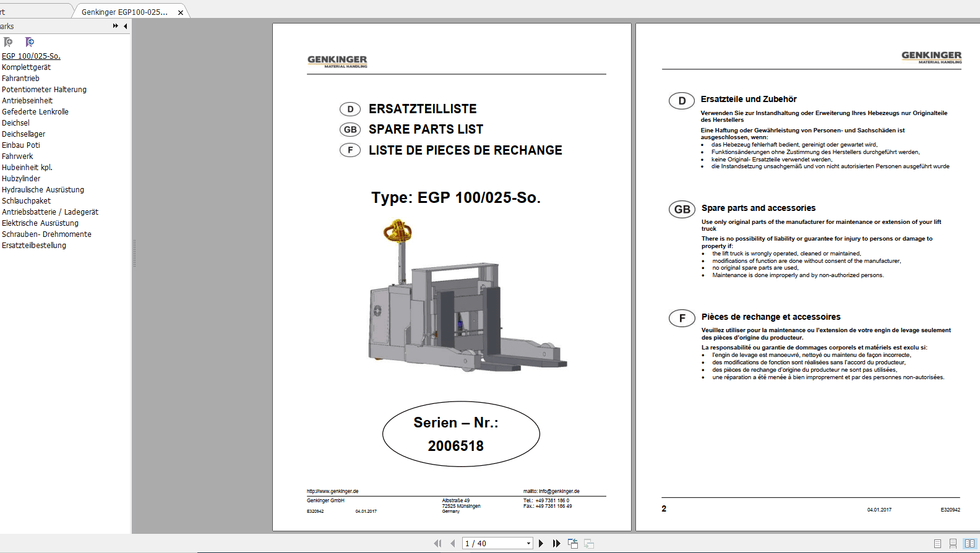Image resolution: width=980 pixels, height=553 pixels.
Task: Click the 'Spare parts and accessories' heading
Action: point(759,208)
